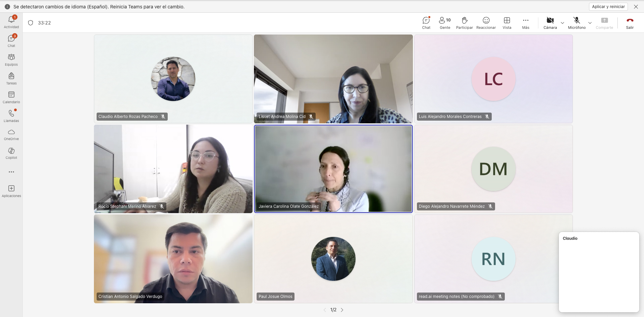Select Cristian Antonio Salgado Verdugo's video tile

point(173,259)
